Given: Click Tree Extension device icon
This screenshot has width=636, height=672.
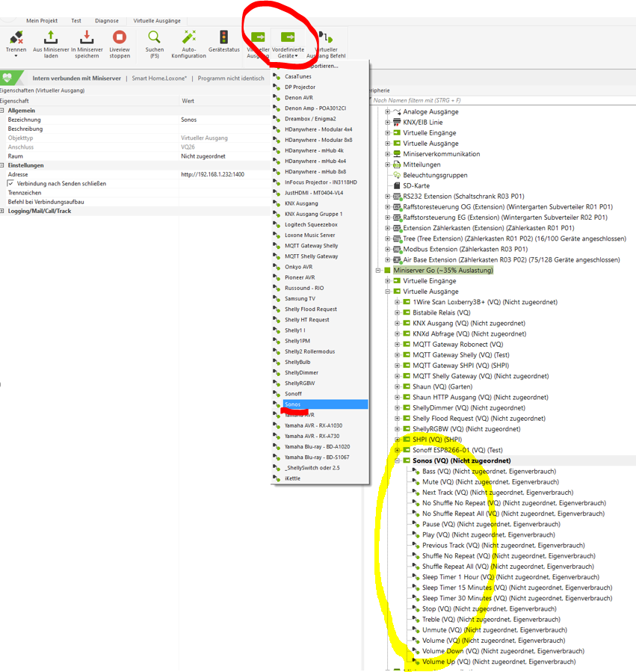Looking at the screenshot, I should 397,238.
